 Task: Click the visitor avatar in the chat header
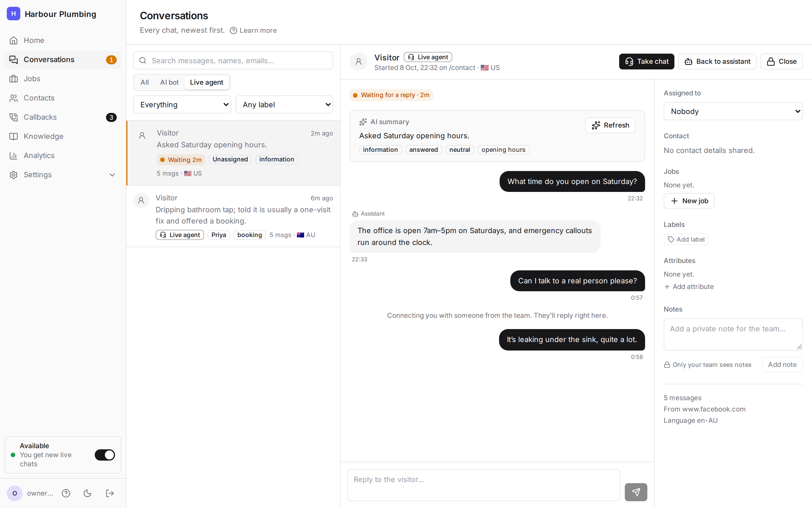tap(359, 62)
